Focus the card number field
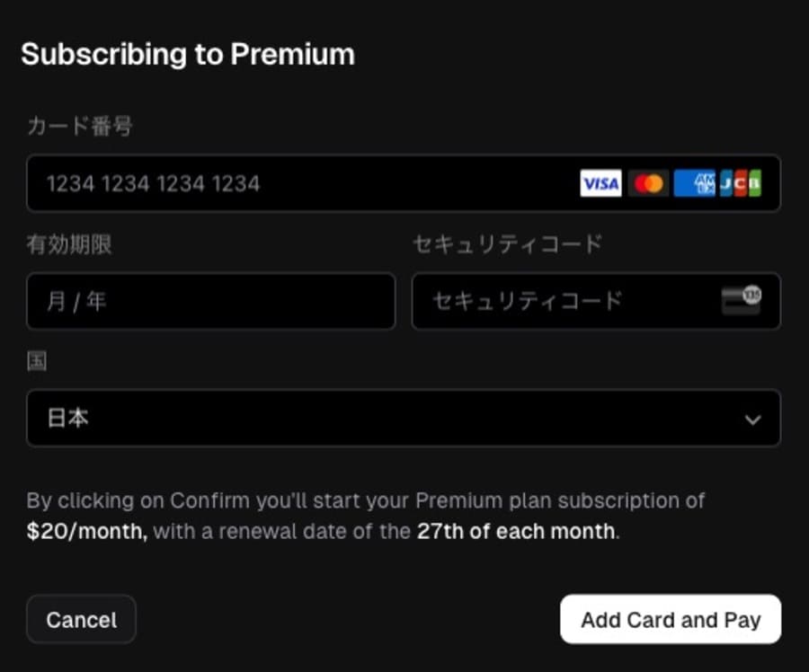809x672 pixels. point(404,183)
